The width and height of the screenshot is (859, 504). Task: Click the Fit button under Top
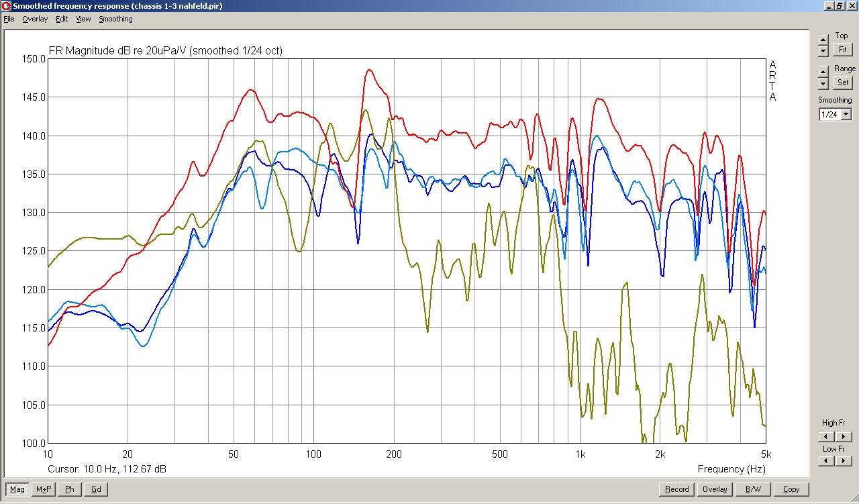coord(842,50)
